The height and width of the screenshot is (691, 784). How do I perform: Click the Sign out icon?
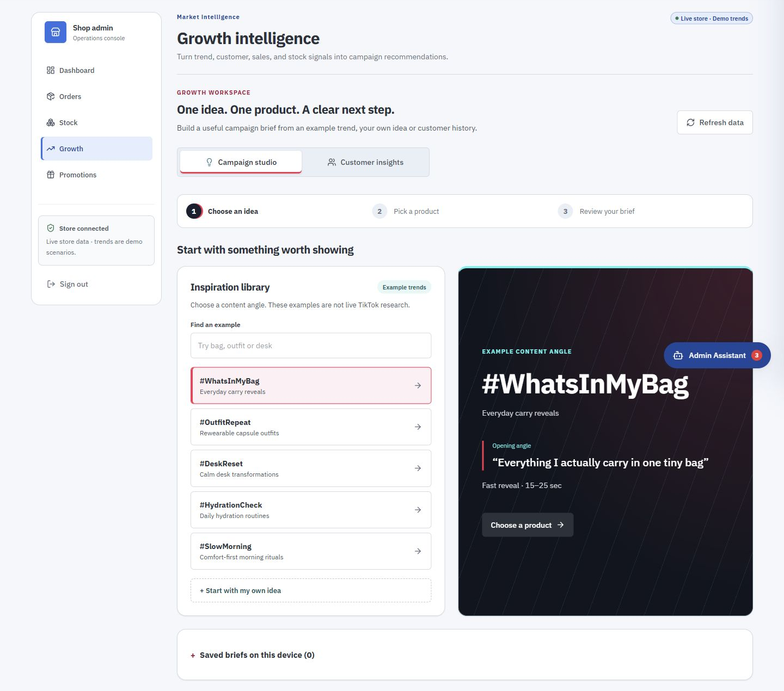click(51, 284)
